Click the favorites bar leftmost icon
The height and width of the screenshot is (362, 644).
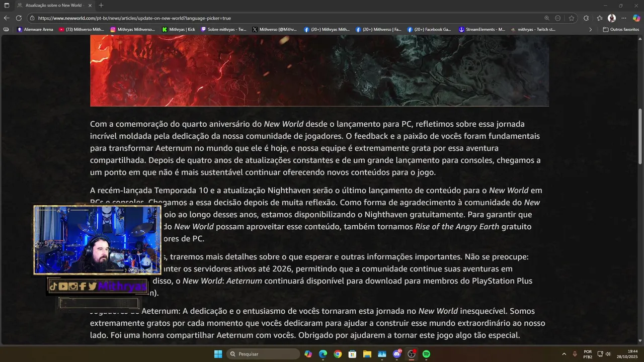point(6,30)
